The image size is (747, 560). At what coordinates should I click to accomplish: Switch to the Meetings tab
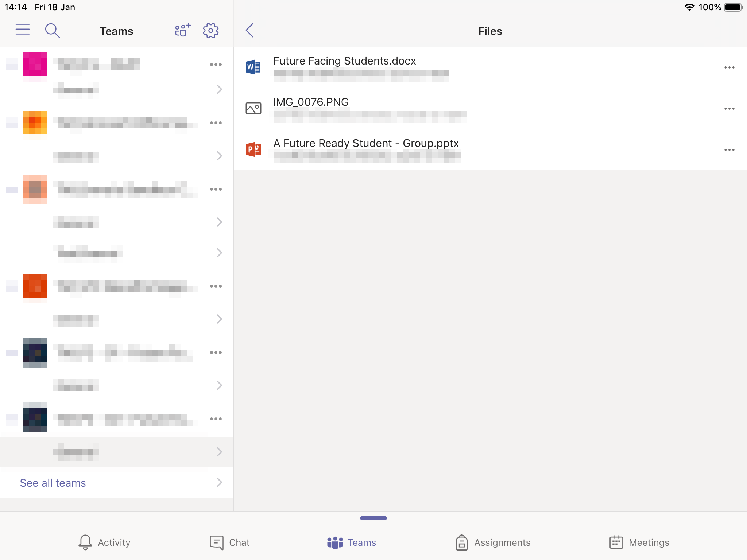[x=639, y=542]
